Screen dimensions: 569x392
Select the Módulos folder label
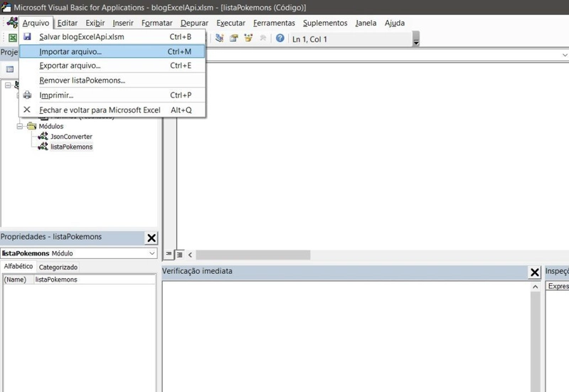click(51, 127)
